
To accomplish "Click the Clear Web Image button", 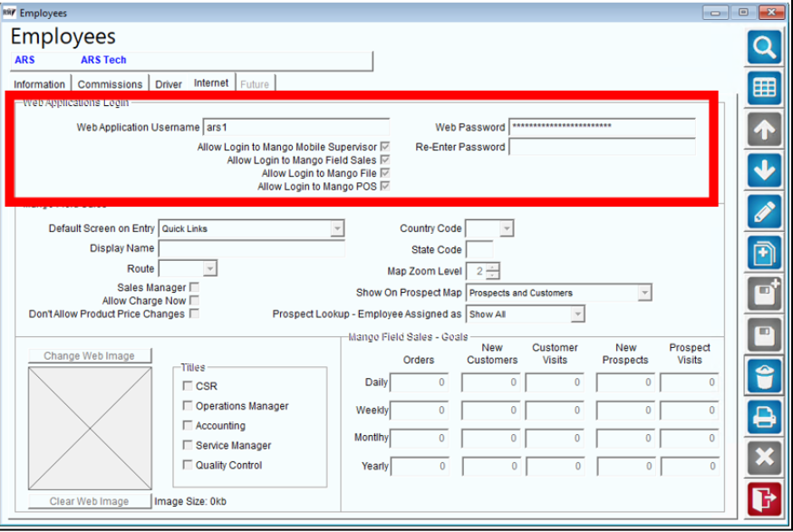I will click(90, 501).
